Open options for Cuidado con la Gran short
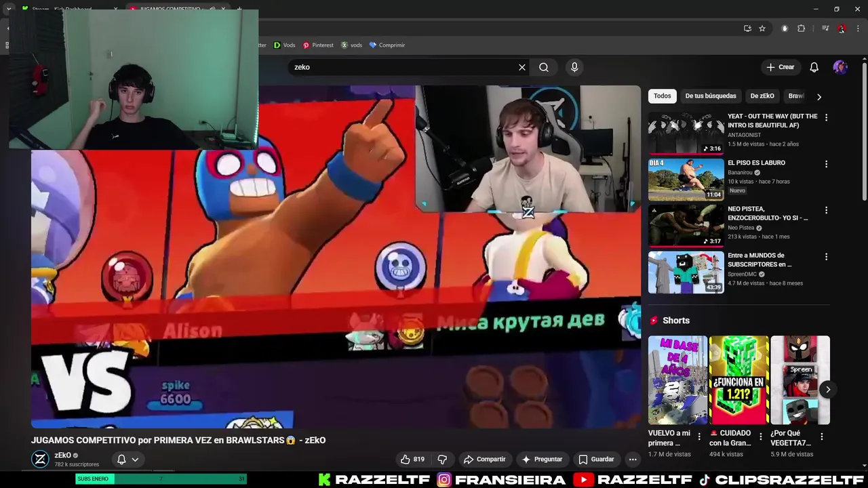 760,436
